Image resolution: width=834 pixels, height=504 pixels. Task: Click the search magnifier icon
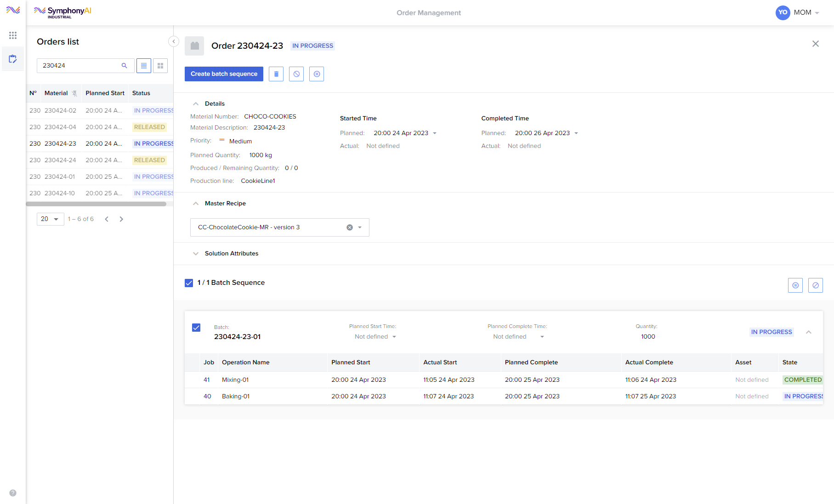tap(124, 66)
